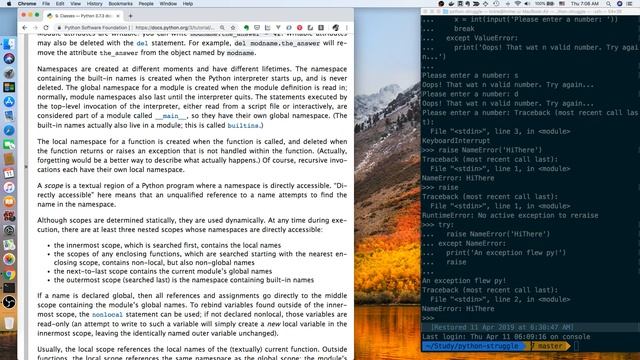The width and height of the screenshot is (640, 360).
Task: Close the Classes Python docs tab
Action: click(118, 16)
